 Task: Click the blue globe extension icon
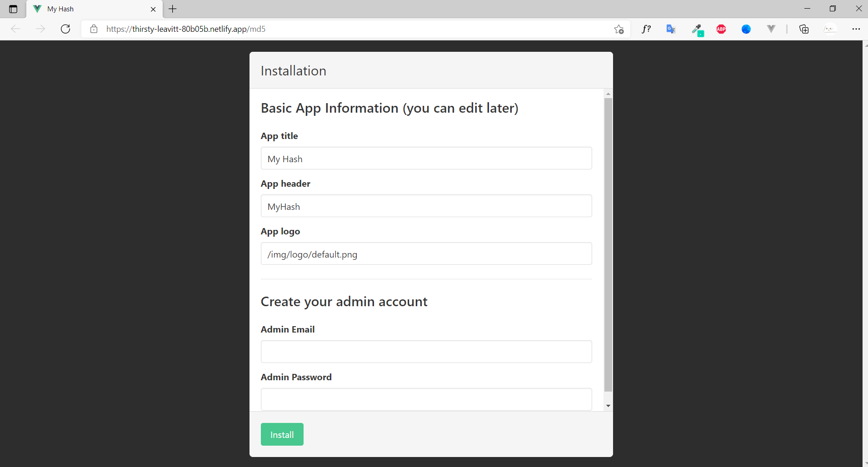click(746, 29)
